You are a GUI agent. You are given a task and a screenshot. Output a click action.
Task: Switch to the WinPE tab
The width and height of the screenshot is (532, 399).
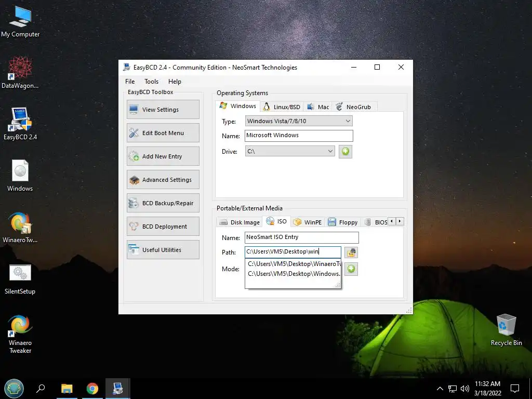point(308,222)
